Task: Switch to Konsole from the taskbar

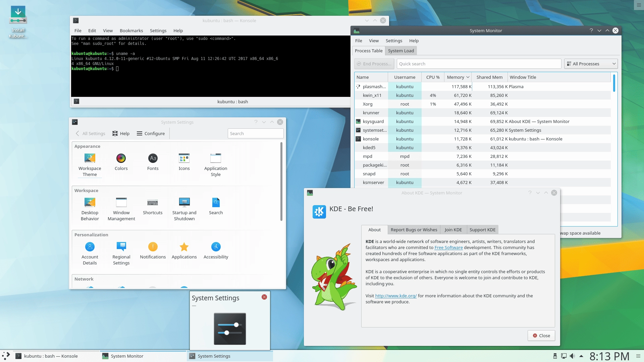Action: [56, 356]
